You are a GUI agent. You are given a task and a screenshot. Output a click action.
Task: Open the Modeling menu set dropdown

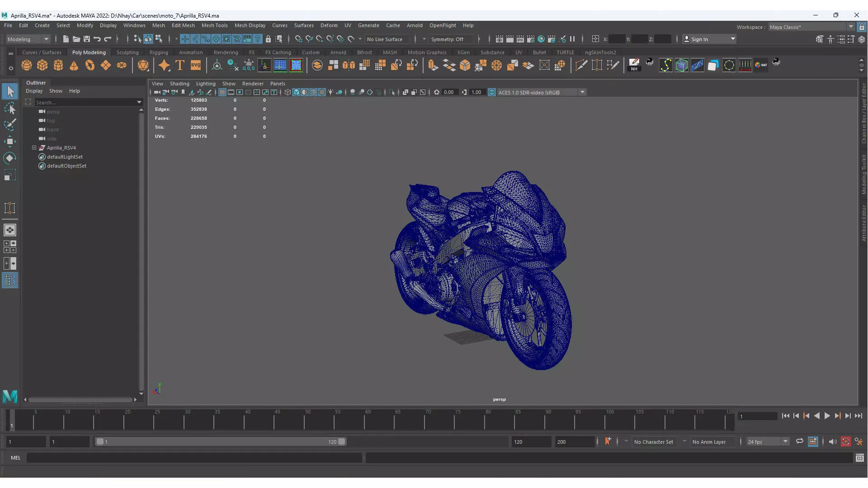28,39
